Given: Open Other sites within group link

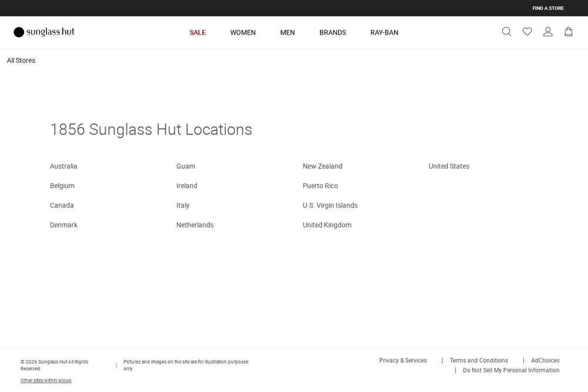Looking at the screenshot, I should pos(46,380).
